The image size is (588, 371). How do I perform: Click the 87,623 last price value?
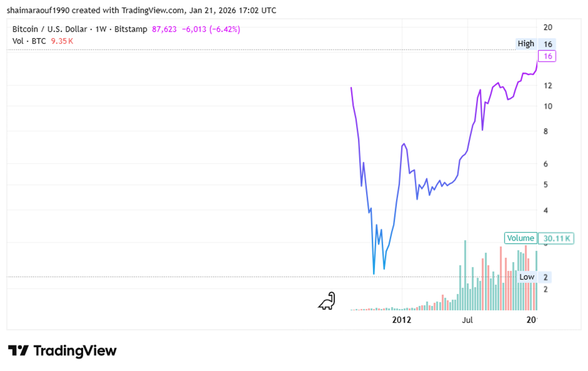(165, 29)
